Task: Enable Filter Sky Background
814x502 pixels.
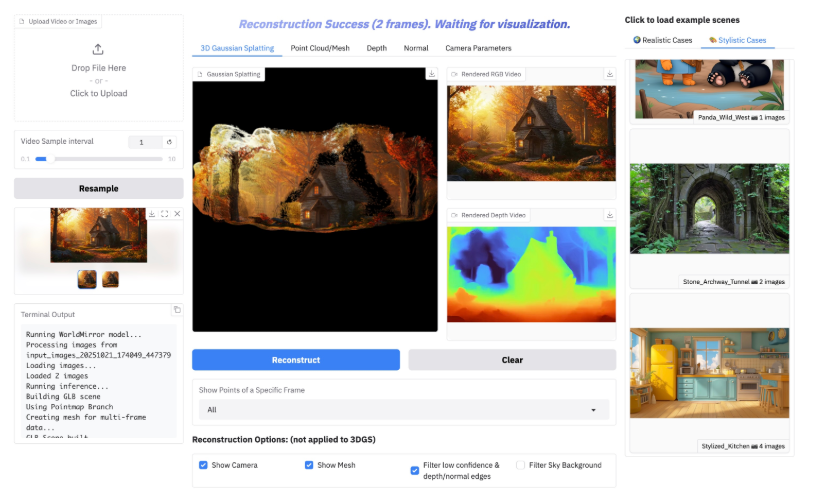Action: coord(520,465)
